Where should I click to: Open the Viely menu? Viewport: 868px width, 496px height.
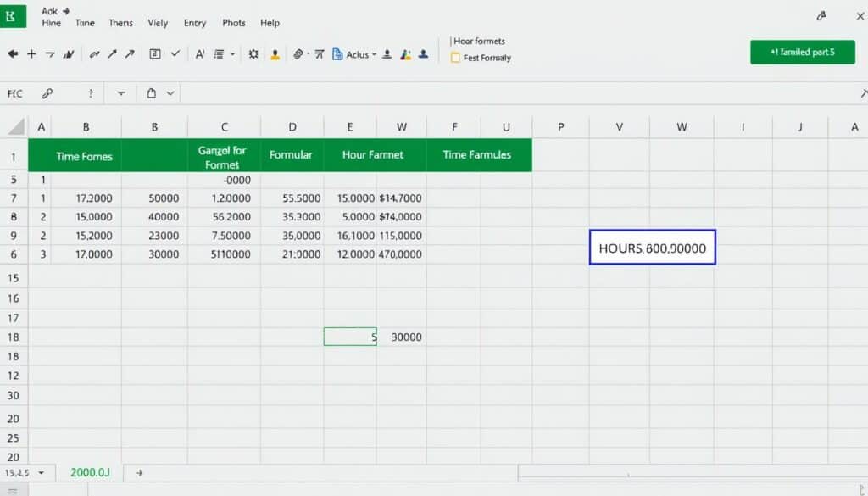point(158,23)
